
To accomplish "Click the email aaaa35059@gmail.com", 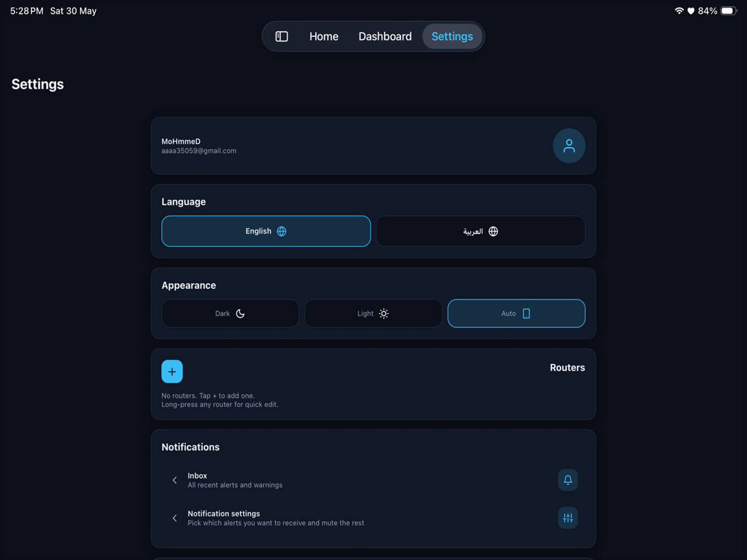I will click(199, 151).
